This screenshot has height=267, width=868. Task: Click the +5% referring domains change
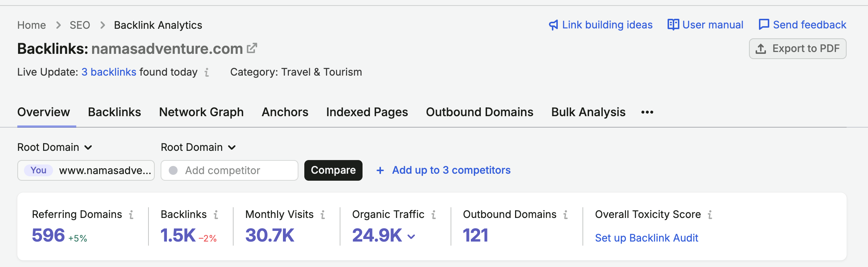(78, 238)
